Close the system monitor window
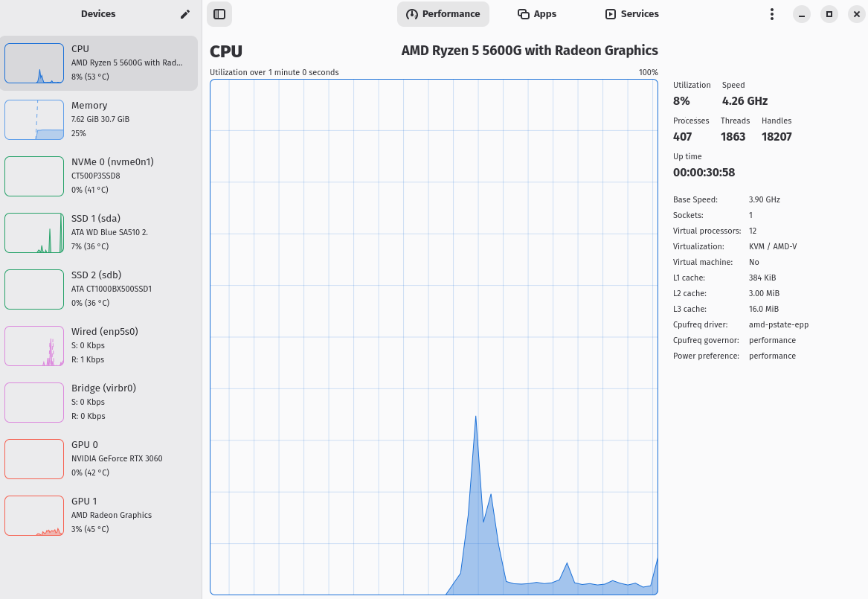The height and width of the screenshot is (599, 868). coord(856,14)
